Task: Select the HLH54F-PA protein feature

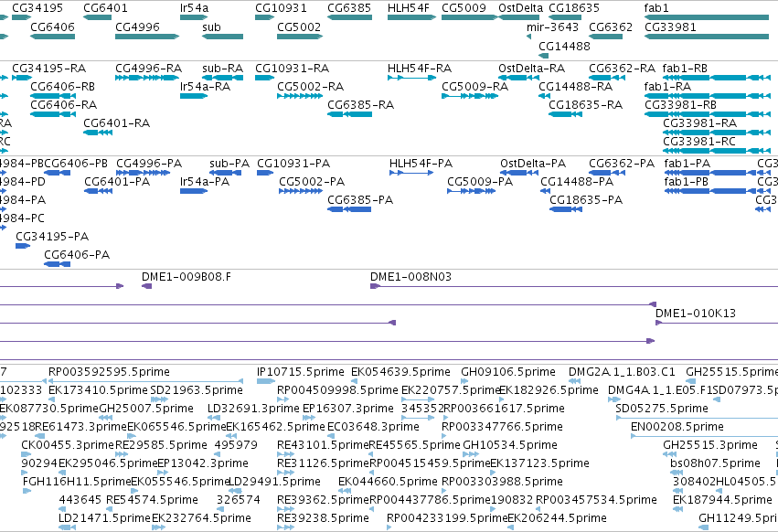Action: click(x=410, y=173)
